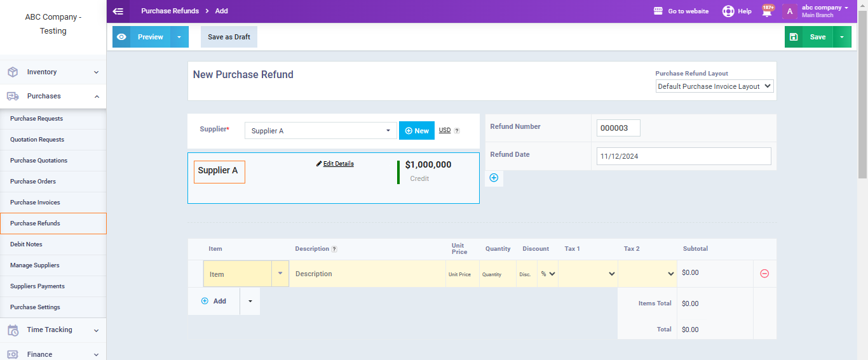Open the notifications bell icon
This screenshot has height=360, width=868.
point(767,11)
